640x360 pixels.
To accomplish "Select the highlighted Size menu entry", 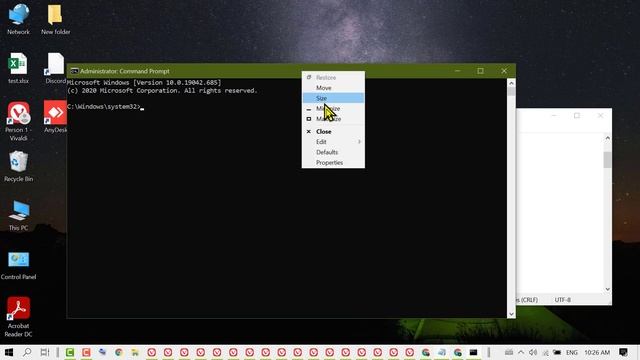I will pyautogui.click(x=333, y=98).
